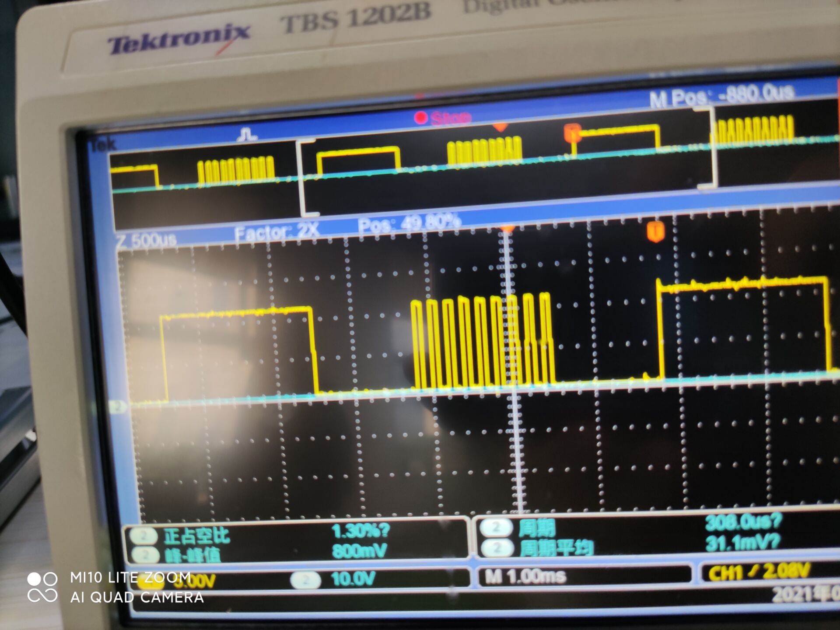Image resolution: width=840 pixels, height=630 pixels.
Task: Click the trigger pulse icon at top
Action: (247, 134)
